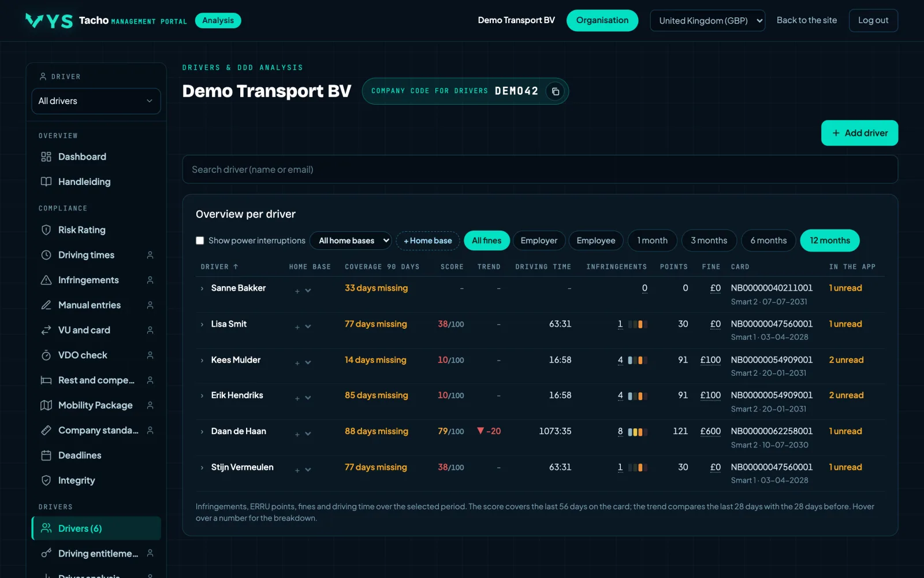Open Driving times clock icon
The image size is (924, 578).
coord(46,255)
